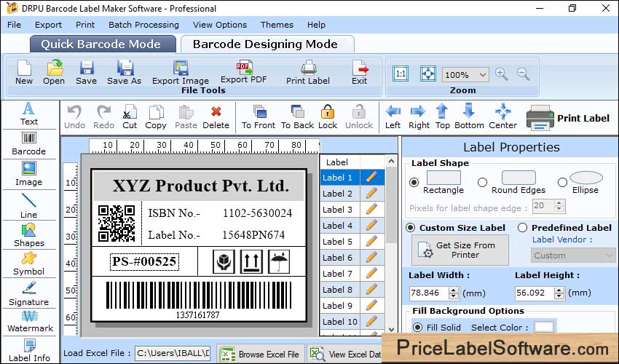This screenshot has width=619, height=364.
Task: Bring object To Front
Action: (x=259, y=116)
